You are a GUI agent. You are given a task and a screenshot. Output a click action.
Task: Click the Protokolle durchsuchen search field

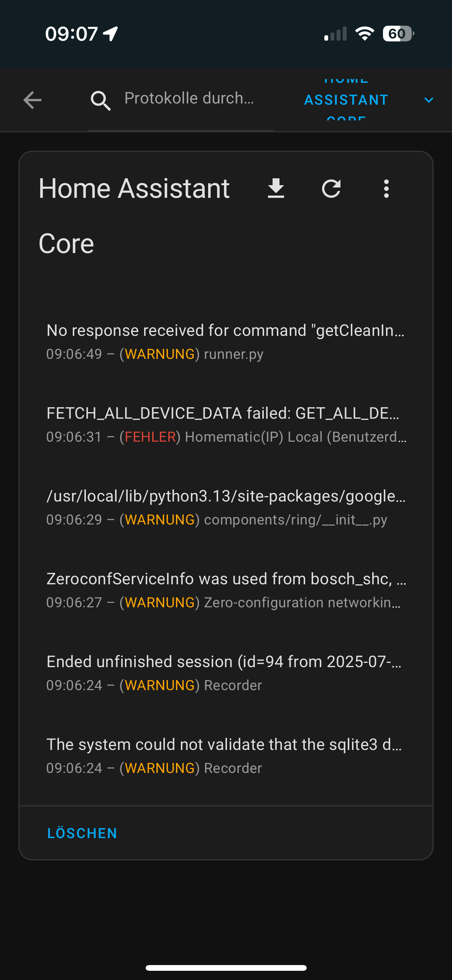tap(189, 99)
